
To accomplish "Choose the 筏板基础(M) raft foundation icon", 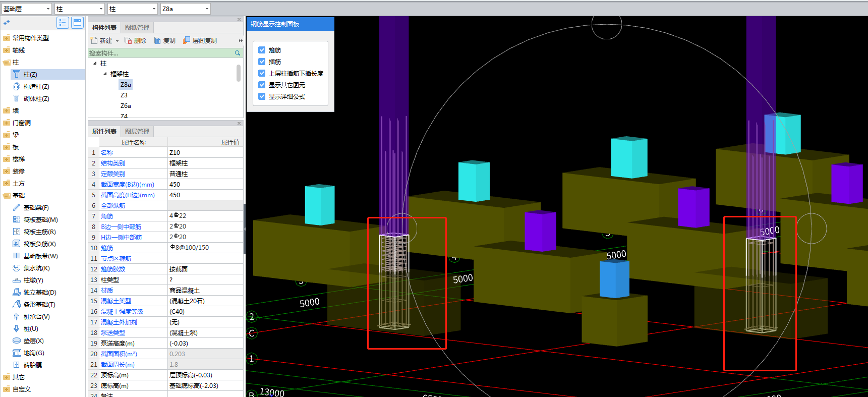I will pyautogui.click(x=17, y=219).
